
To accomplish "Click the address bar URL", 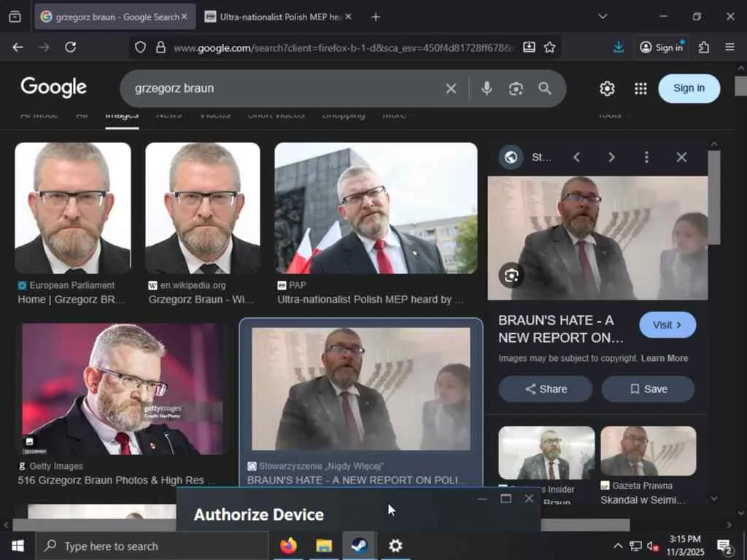I will 343,47.
